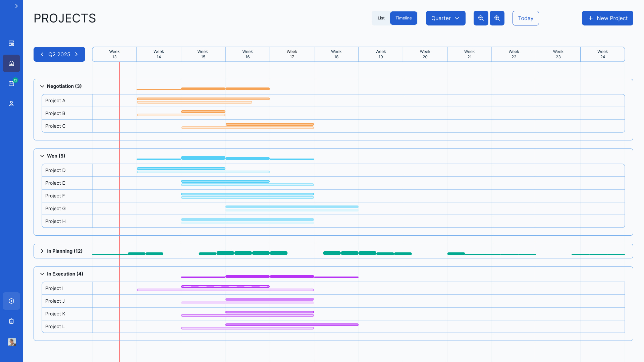Click the circled plus sidebar icon
Image resolution: width=644 pixels, height=362 pixels.
(x=11, y=301)
